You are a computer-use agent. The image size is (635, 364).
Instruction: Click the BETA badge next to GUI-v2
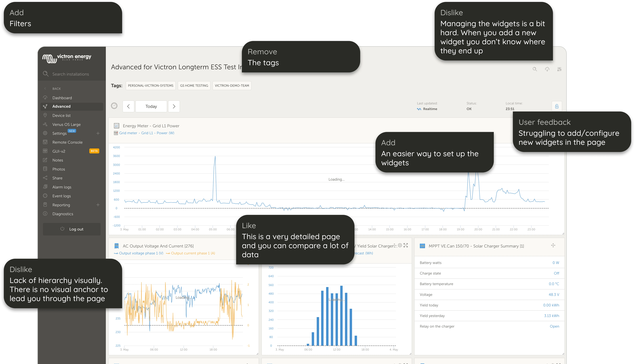(x=94, y=151)
